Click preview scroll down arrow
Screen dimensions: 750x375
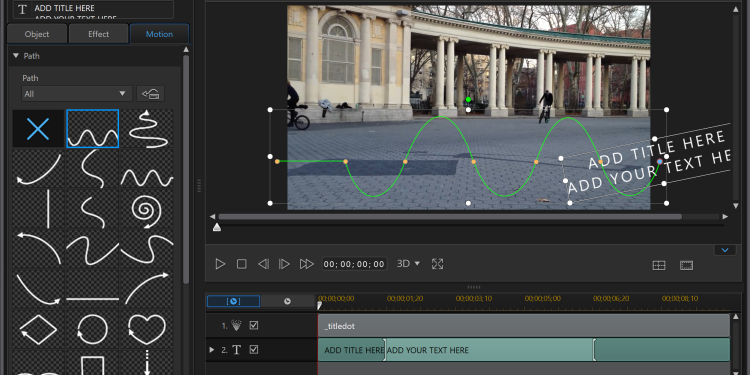click(x=736, y=206)
